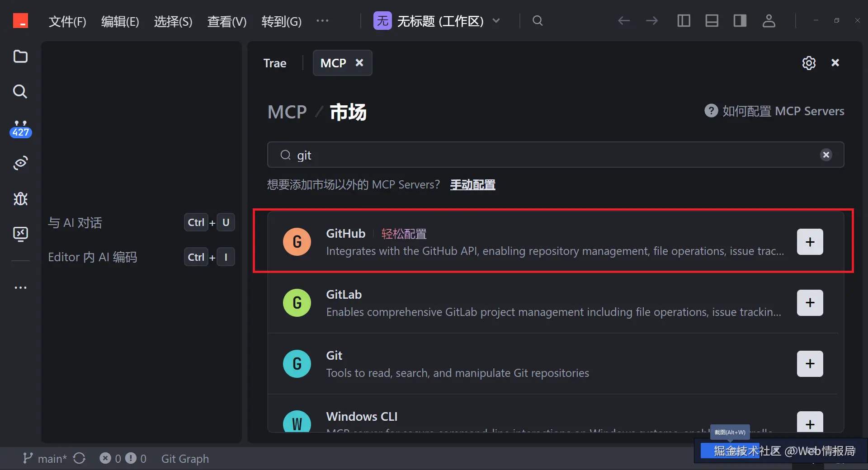Clear the git search query

826,155
